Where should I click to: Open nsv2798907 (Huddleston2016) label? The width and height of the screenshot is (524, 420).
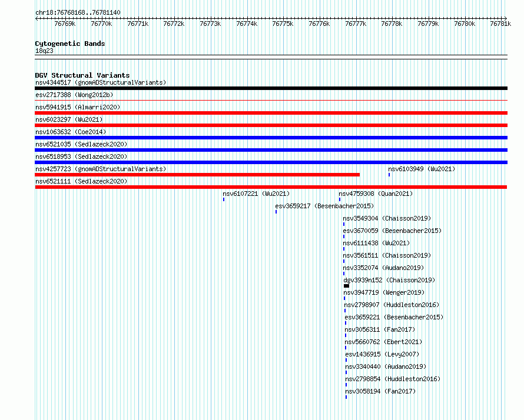(392, 305)
